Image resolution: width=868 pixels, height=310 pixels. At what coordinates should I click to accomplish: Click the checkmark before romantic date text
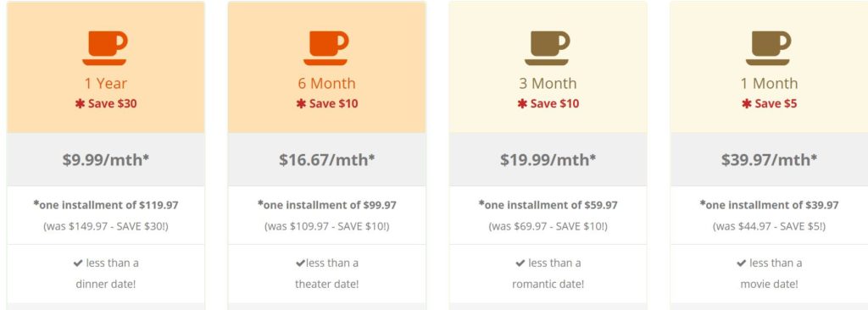[520, 263]
